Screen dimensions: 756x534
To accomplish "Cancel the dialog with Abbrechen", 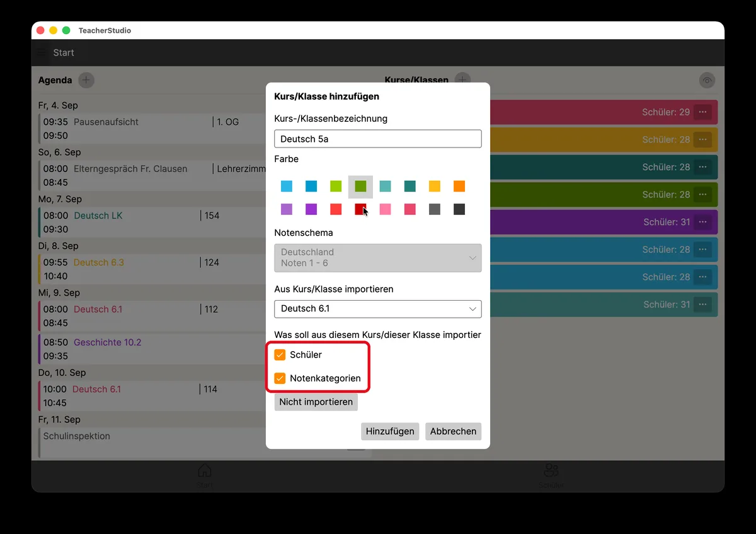I will 453,431.
